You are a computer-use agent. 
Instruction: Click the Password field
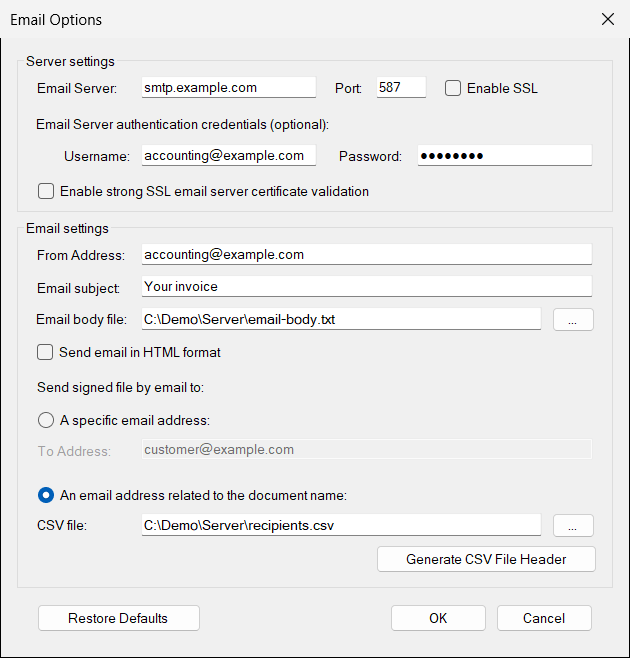click(x=505, y=155)
